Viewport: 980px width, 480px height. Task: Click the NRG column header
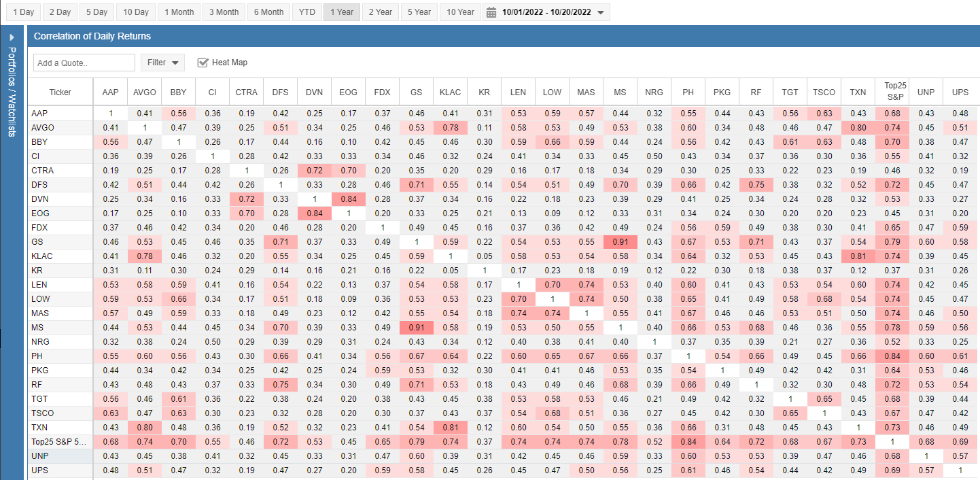654,92
